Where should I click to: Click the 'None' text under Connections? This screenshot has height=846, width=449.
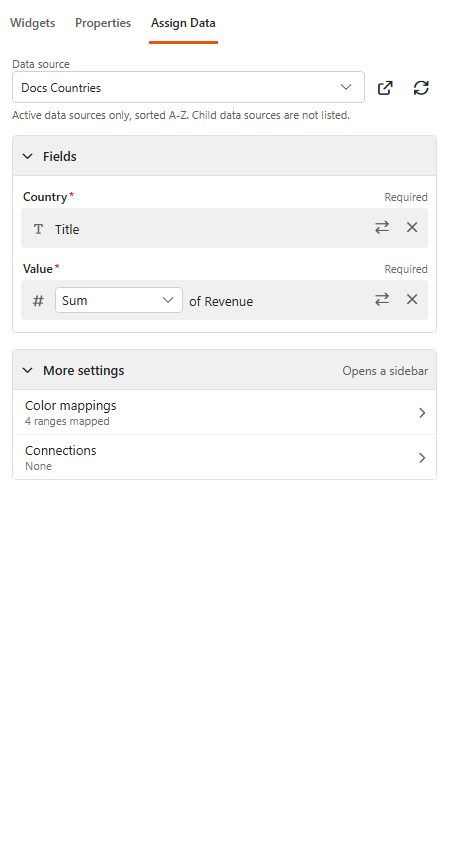(x=38, y=466)
